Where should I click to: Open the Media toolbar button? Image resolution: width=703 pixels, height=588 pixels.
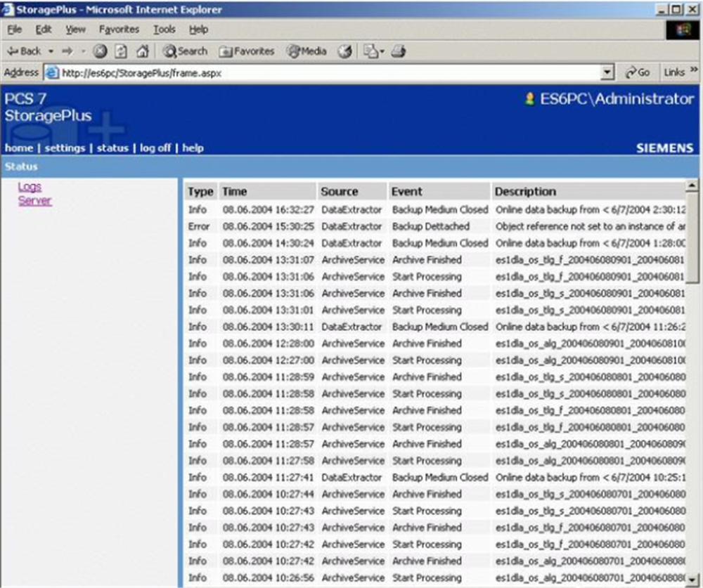click(307, 51)
